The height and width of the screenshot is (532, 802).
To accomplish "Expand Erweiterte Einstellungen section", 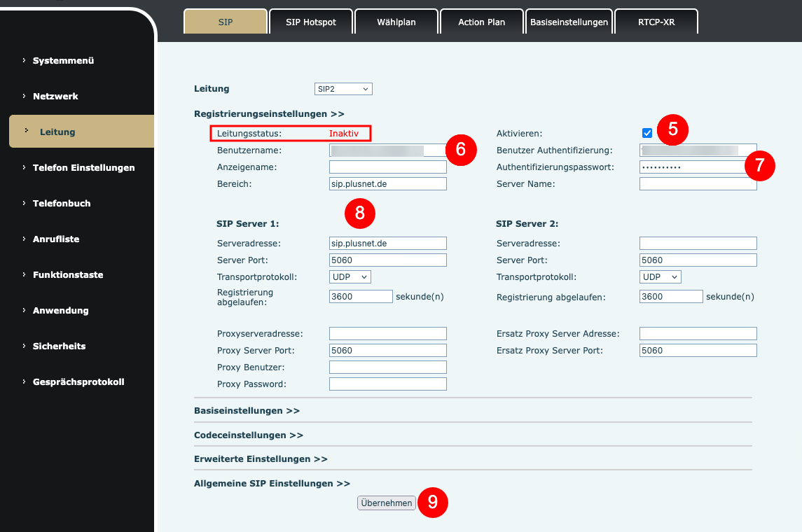I will (x=261, y=459).
